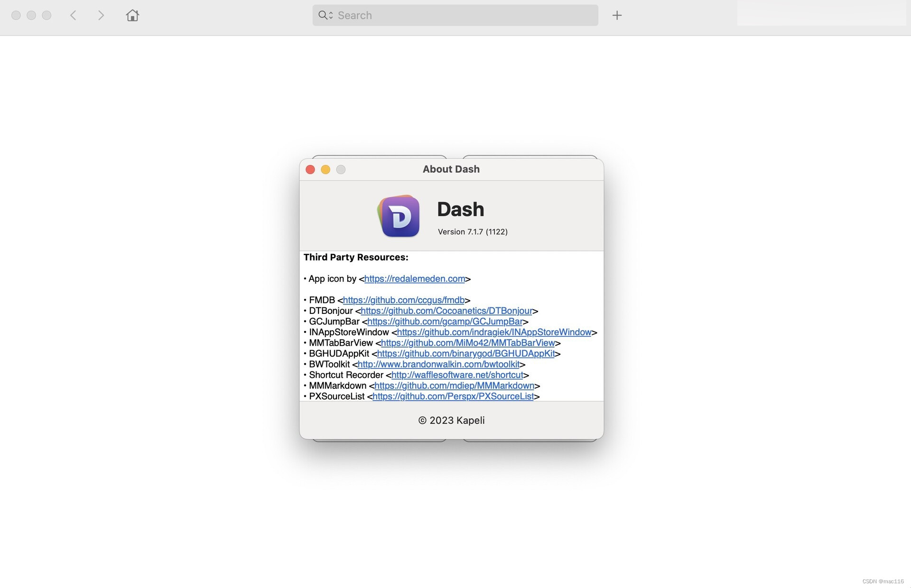Screen dimensions: 911x588
Task: Open the redalemeden.com link
Action: (415, 279)
